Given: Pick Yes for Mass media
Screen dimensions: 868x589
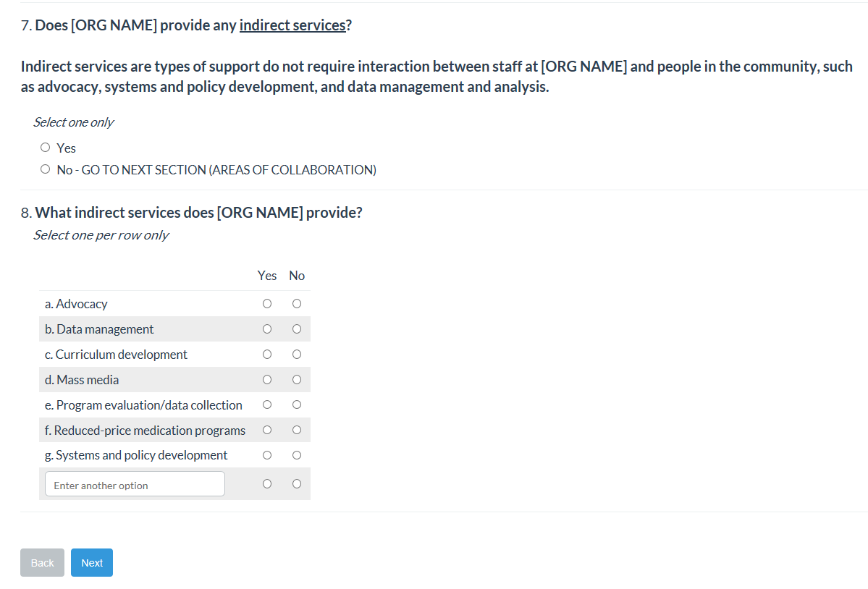Looking at the screenshot, I should point(267,380).
